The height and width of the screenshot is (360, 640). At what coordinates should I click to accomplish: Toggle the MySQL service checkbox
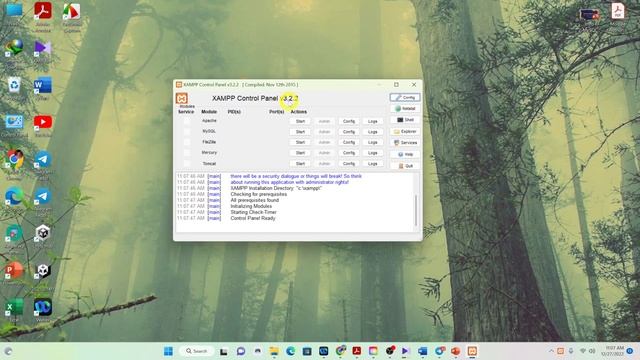pyautogui.click(x=187, y=132)
